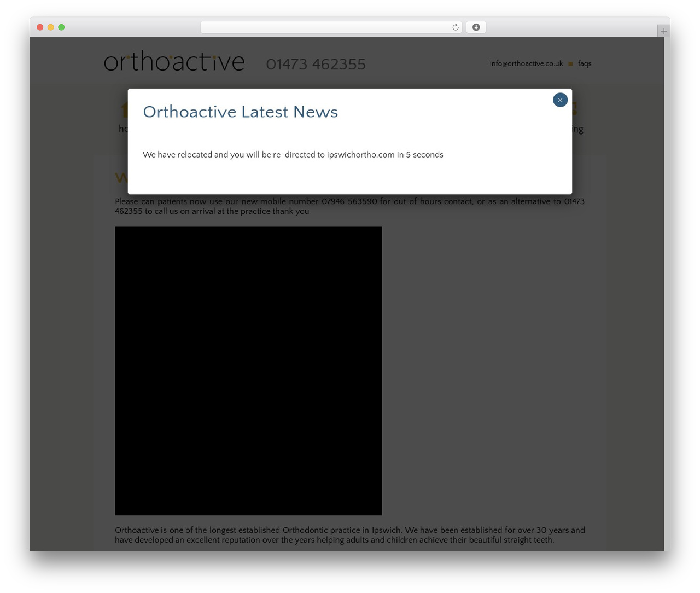The width and height of the screenshot is (700, 593).
Task: Reload the page using the refresh icon
Action: [x=455, y=27]
